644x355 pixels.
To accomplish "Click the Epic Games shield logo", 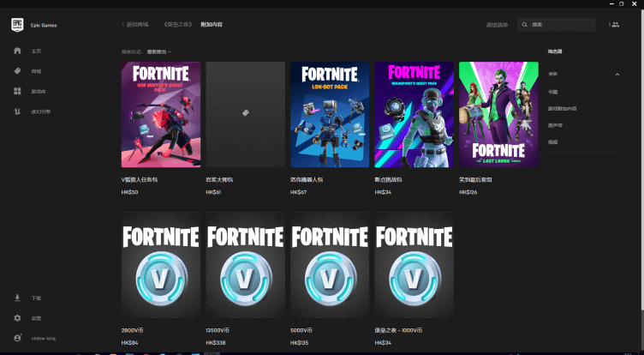I will click(17, 25).
